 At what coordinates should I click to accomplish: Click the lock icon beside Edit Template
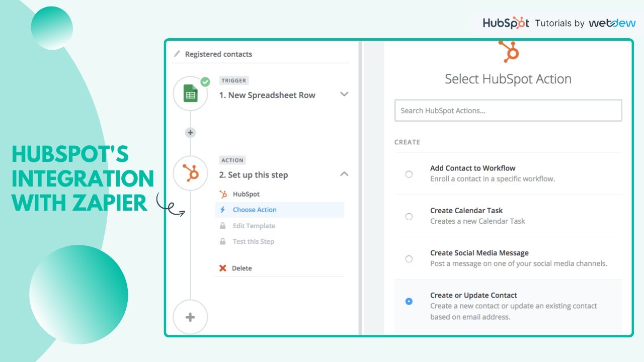[223, 226]
